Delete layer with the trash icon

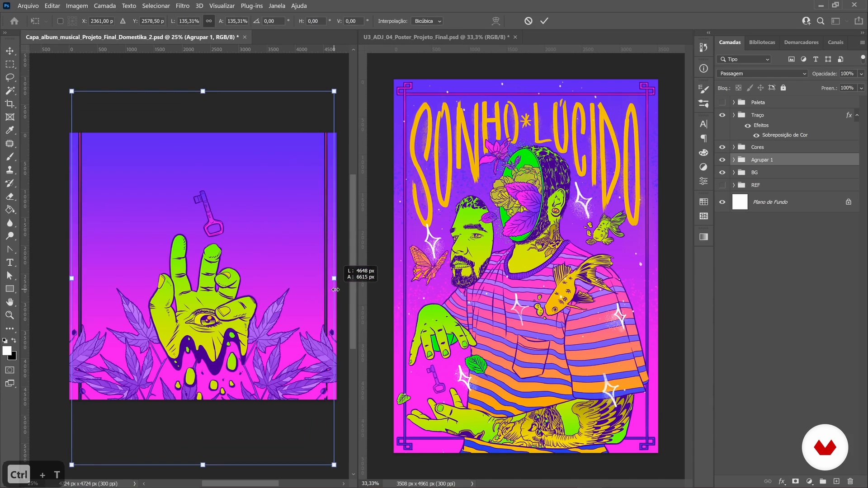850,481
